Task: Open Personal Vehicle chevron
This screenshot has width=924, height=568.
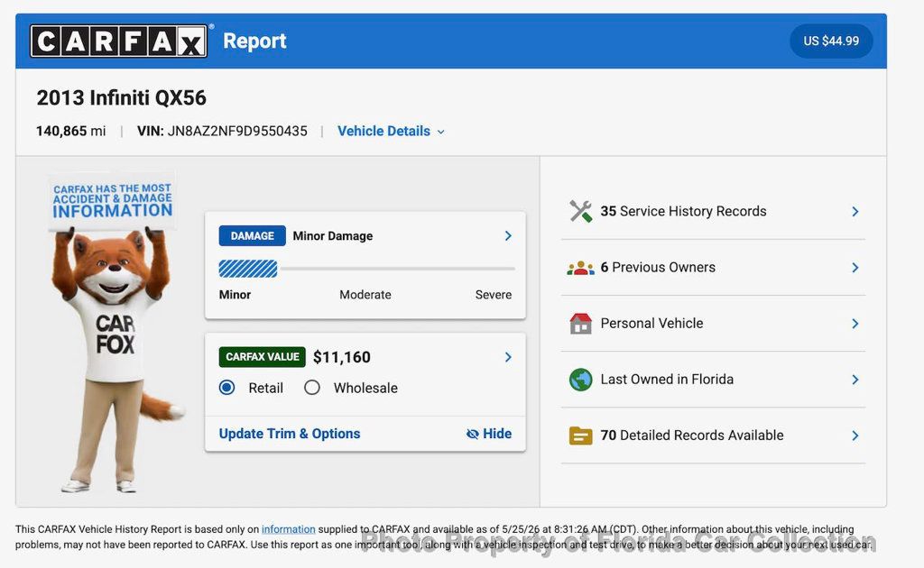Action: tap(855, 324)
